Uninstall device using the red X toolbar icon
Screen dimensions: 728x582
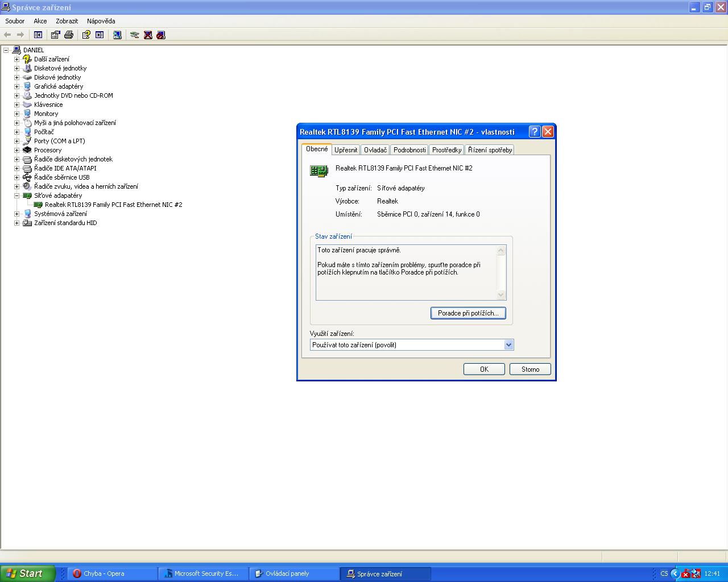[x=148, y=35]
